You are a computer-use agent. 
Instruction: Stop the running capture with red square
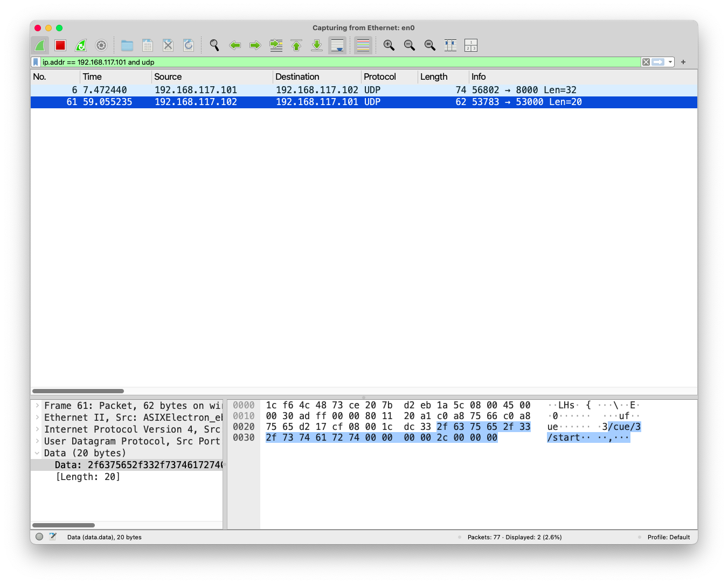click(60, 45)
